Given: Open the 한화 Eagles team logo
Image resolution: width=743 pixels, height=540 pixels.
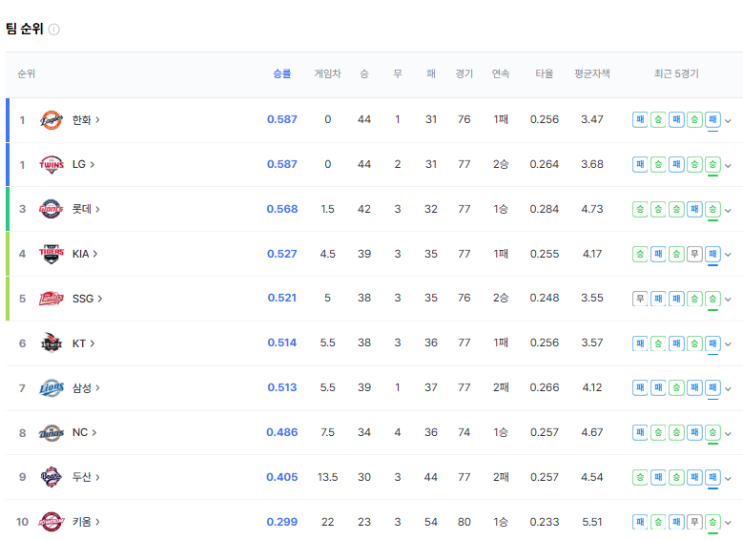Looking at the screenshot, I should [51, 120].
